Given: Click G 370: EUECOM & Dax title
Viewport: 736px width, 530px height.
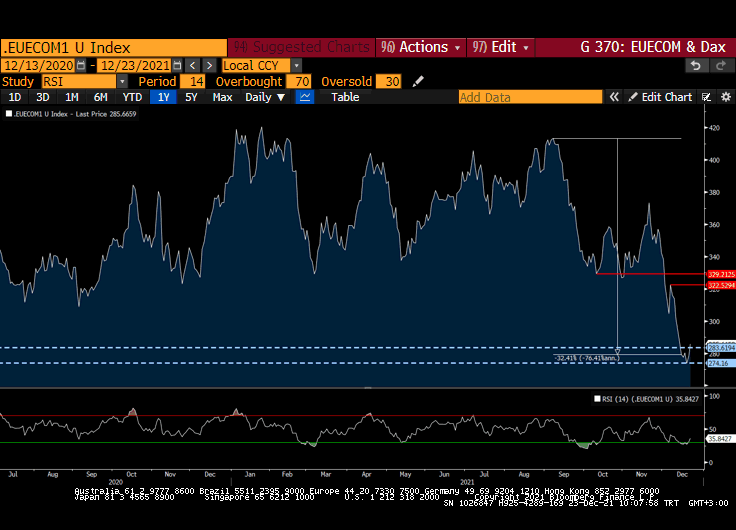Looking at the screenshot, I should [653, 47].
